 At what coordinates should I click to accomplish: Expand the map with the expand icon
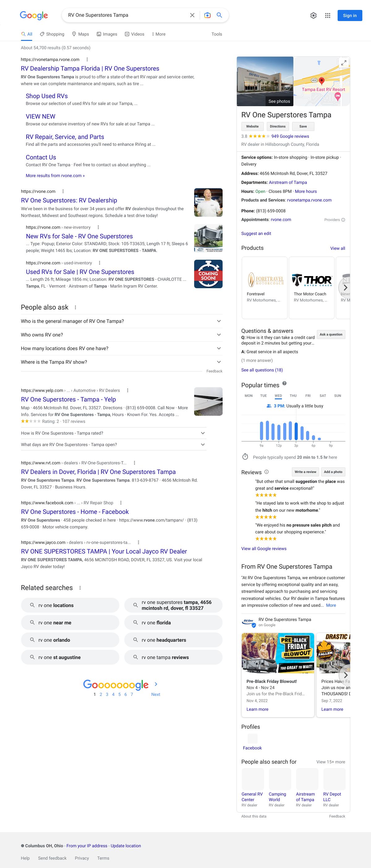tap(343, 63)
